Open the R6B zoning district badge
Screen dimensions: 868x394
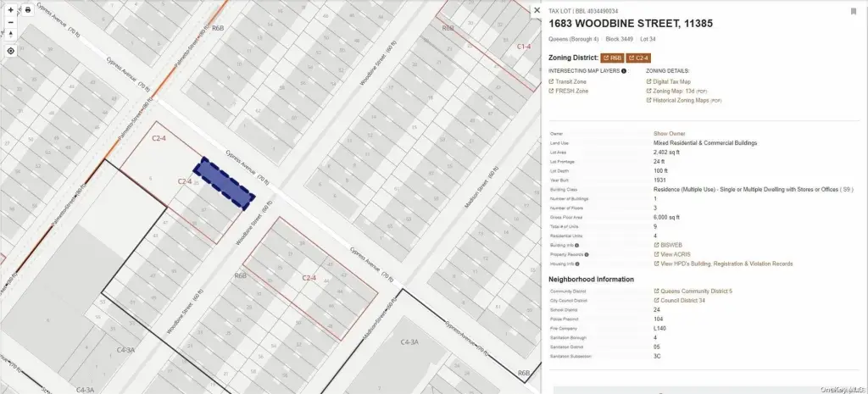613,58
